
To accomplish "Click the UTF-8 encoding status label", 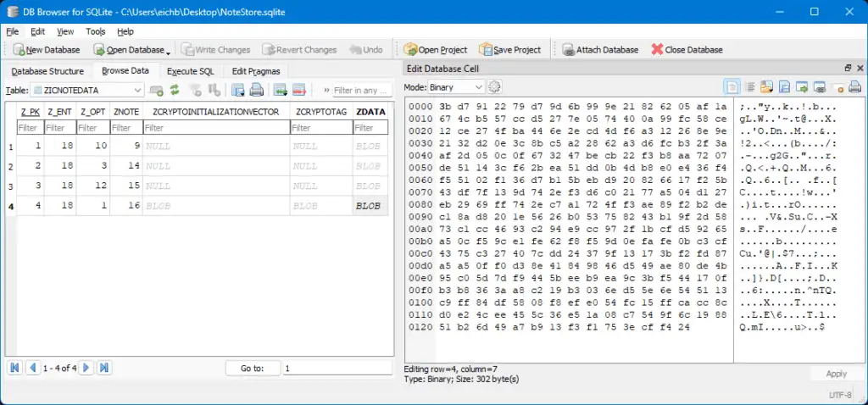I will click(840, 395).
